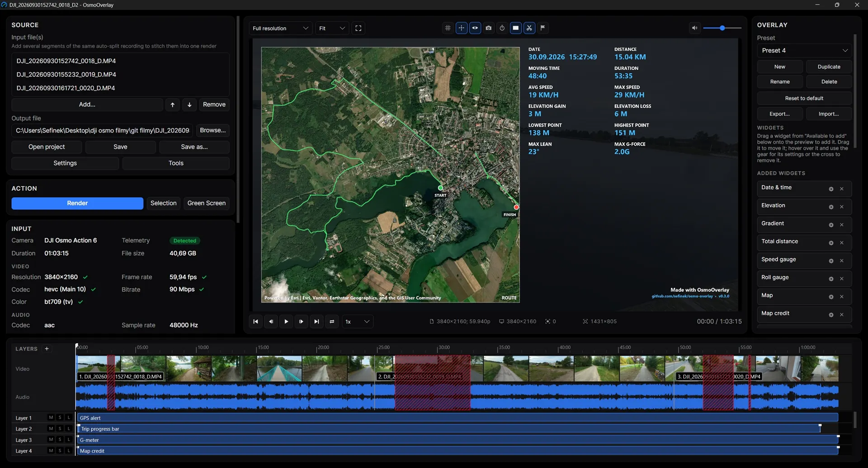Image resolution: width=868 pixels, height=468 pixels.
Task: Click the fullscreen preview icon
Action: point(358,28)
